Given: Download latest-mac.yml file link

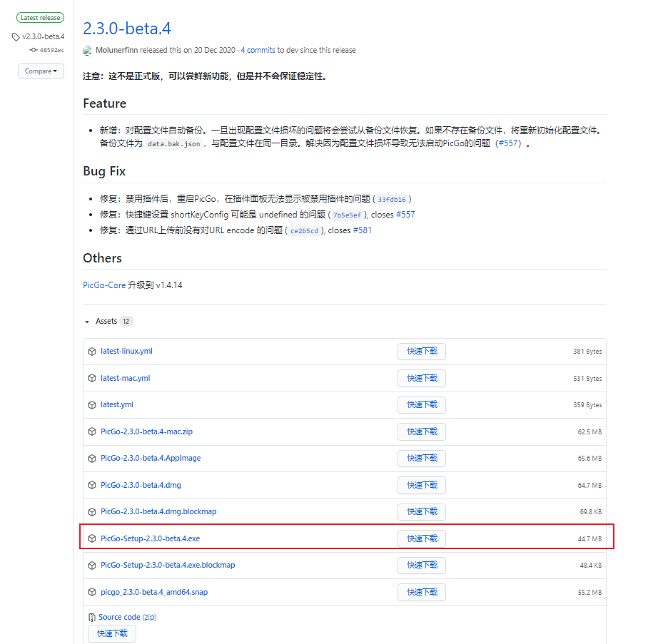Looking at the screenshot, I should point(125,378).
